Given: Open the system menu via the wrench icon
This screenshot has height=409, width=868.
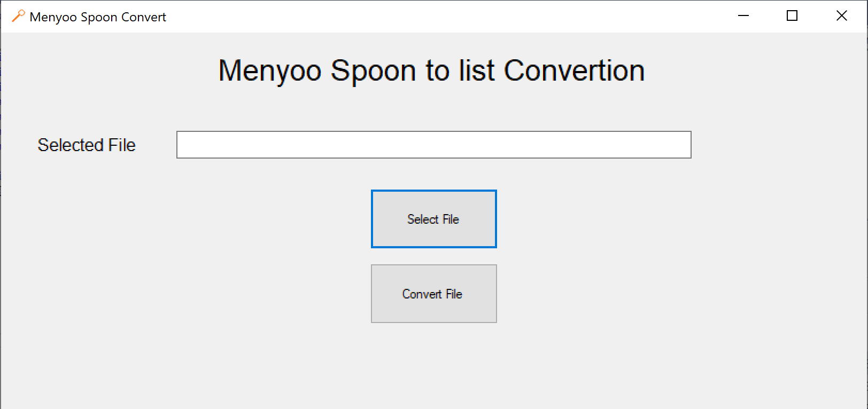Looking at the screenshot, I should coord(18,16).
